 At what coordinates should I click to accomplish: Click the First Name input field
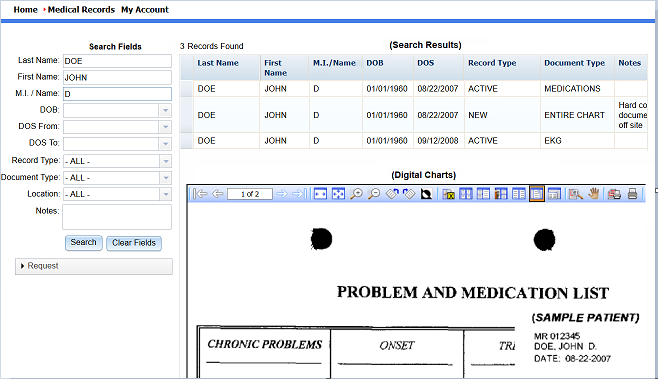tap(117, 77)
